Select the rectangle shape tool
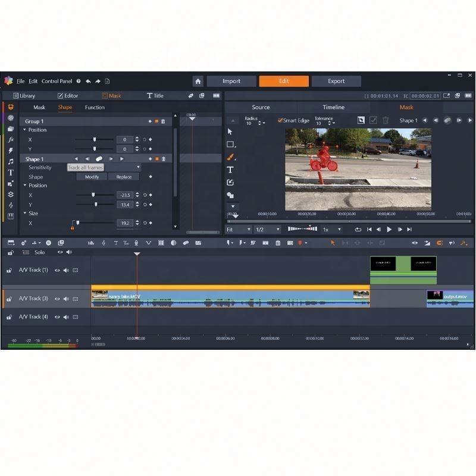 click(x=231, y=144)
